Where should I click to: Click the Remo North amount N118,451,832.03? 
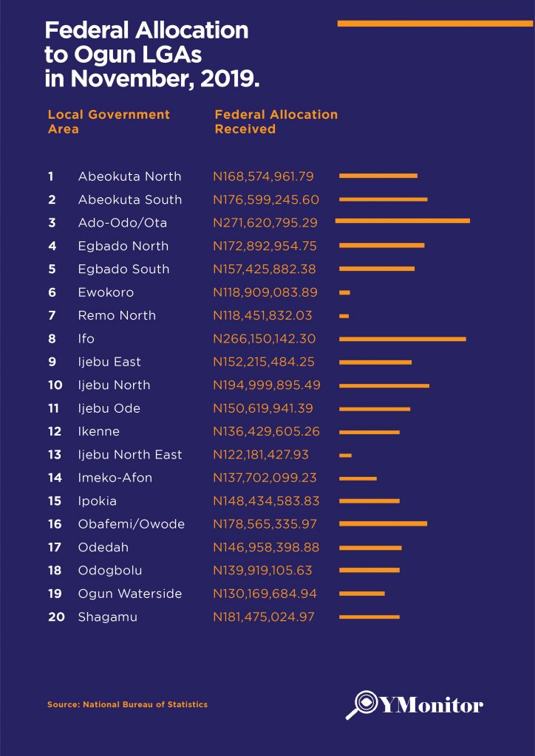pos(262,315)
